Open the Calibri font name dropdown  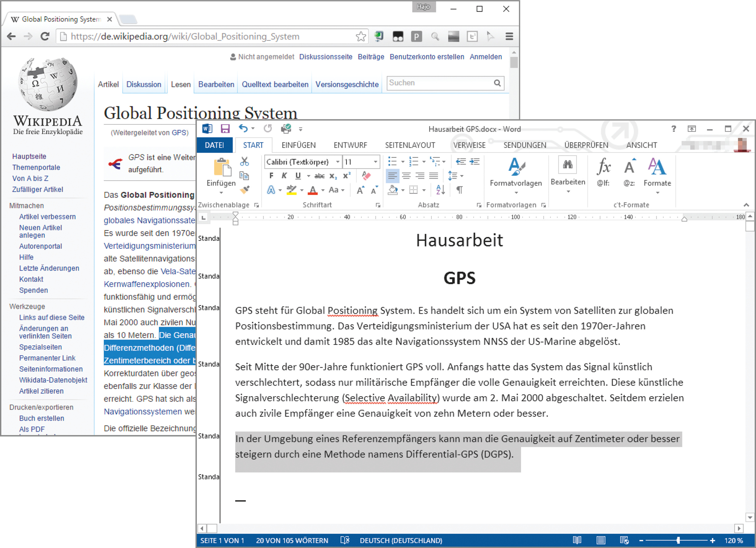337,162
